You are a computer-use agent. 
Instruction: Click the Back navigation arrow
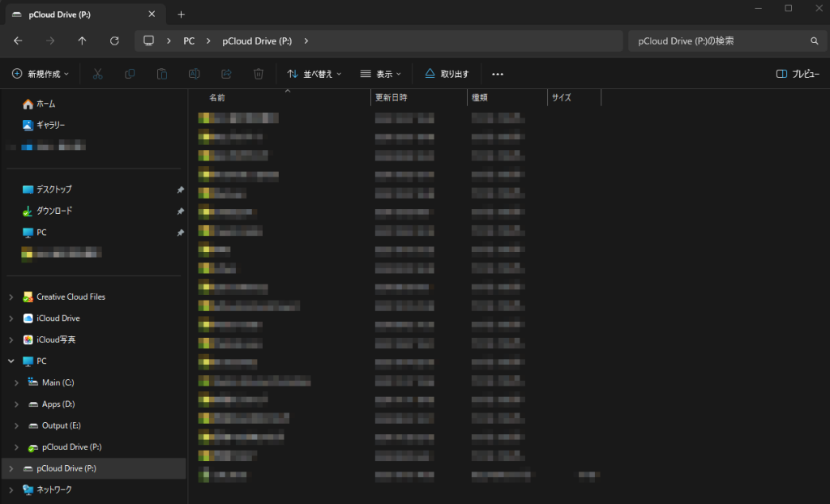point(18,41)
